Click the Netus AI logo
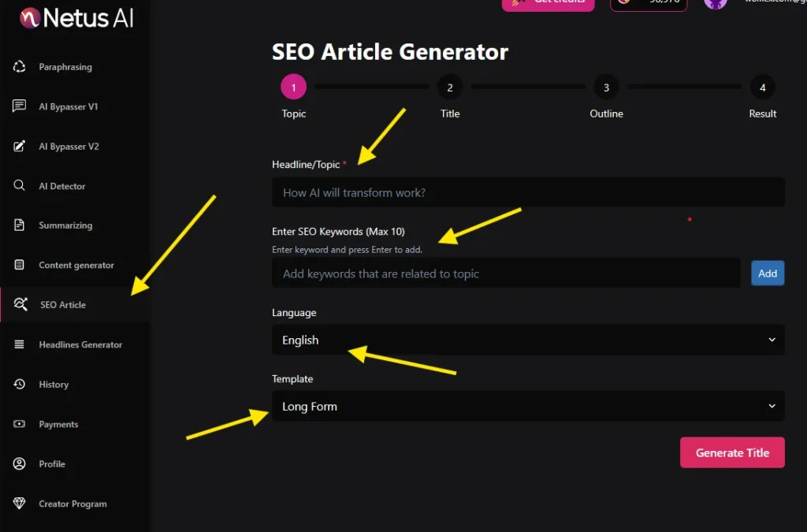Image resolution: width=807 pixels, height=532 pixels. pos(75,17)
